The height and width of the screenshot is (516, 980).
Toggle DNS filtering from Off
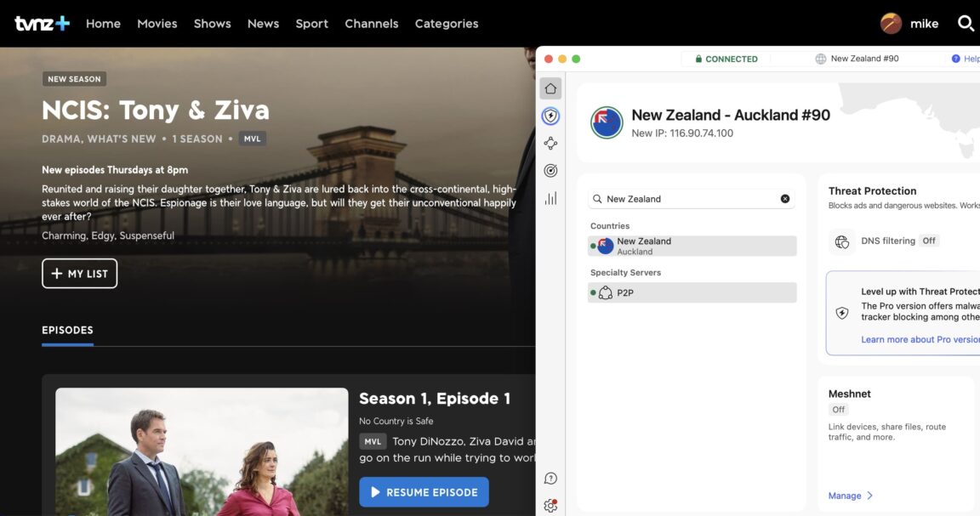929,241
